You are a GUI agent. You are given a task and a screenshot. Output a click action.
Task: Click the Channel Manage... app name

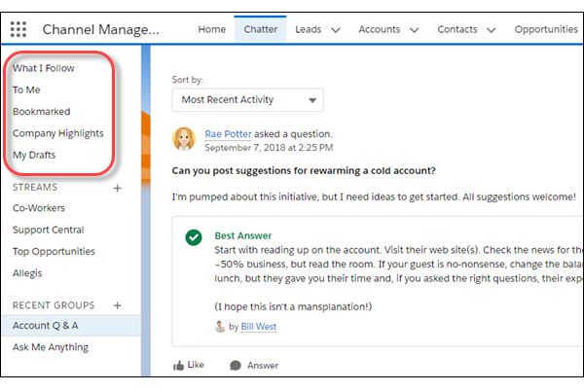[101, 29]
